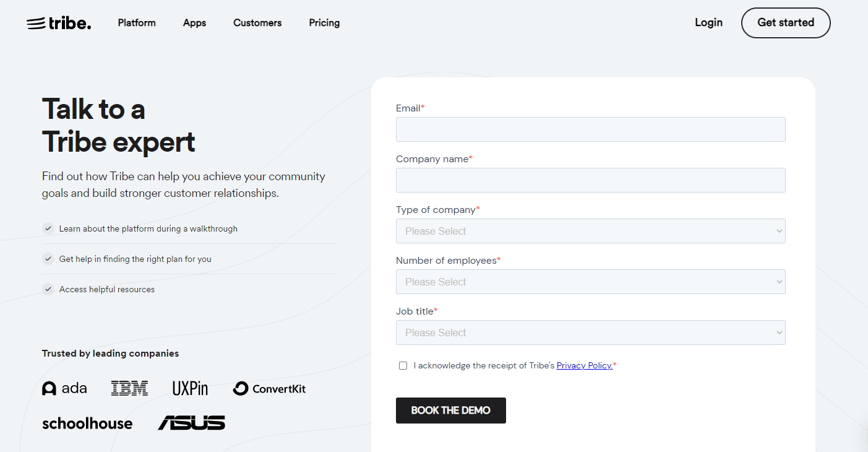Image resolution: width=868 pixels, height=452 pixels.
Task: Click the Get started button
Action: point(786,23)
